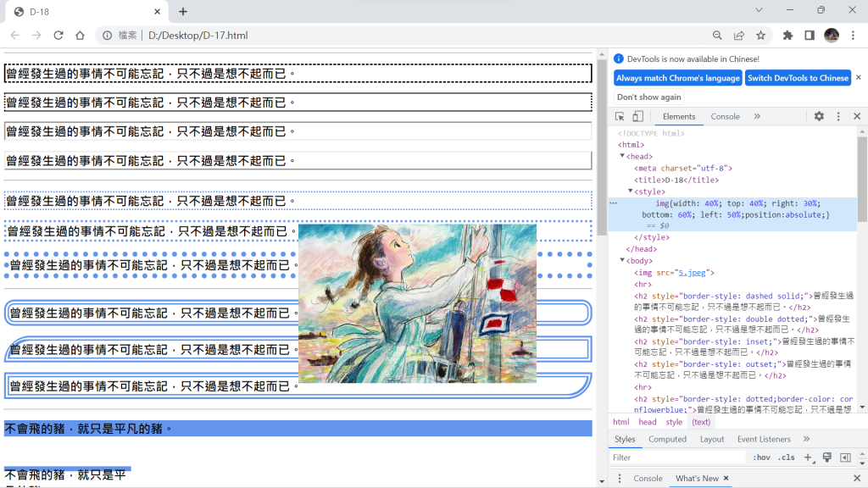Open the 5.jpeg image source link
The height and width of the screenshot is (488, 868).
pos(693,272)
